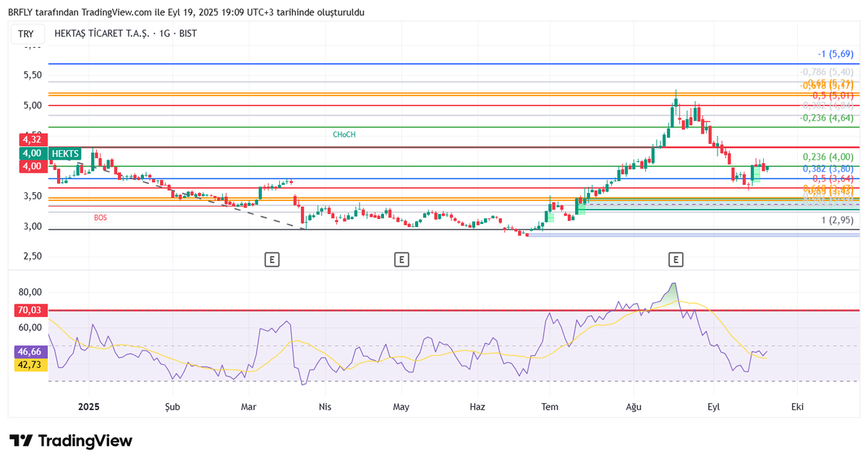The image size is (868, 464).
Task: Click the BOS label on the chart
Action: [x=100, y=218]
